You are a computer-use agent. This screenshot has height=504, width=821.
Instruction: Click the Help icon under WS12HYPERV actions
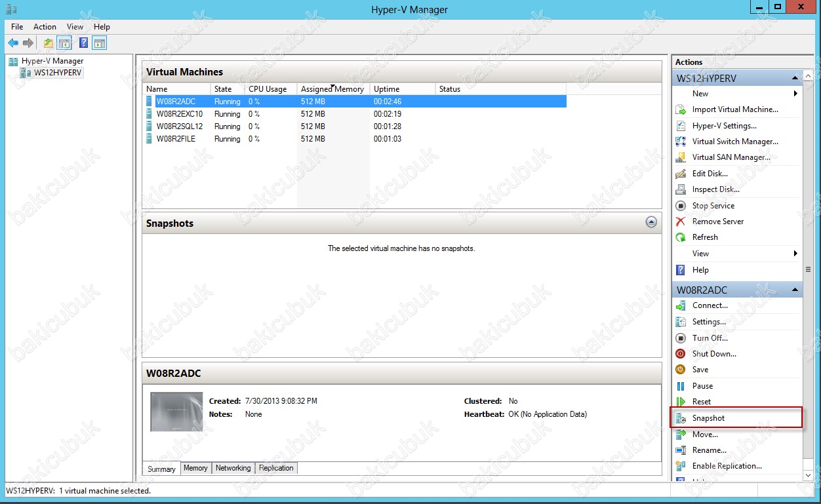pos(681,270)
